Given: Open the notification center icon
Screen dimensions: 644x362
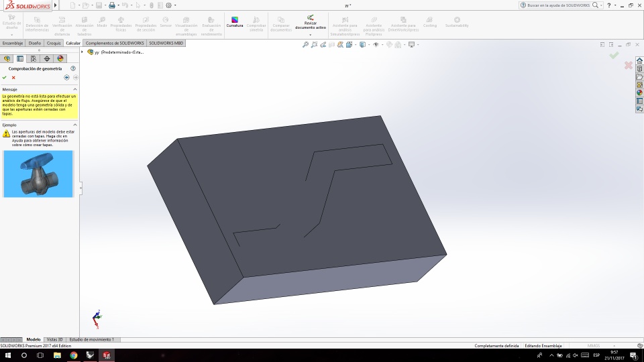Looking at the screenshot, I should (634, 355).
